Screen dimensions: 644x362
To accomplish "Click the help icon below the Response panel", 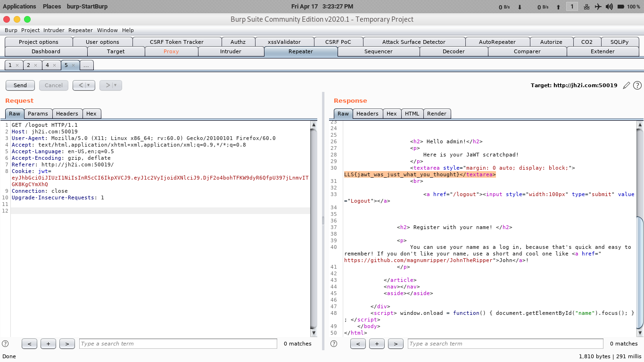I will (x=333, y=344).
